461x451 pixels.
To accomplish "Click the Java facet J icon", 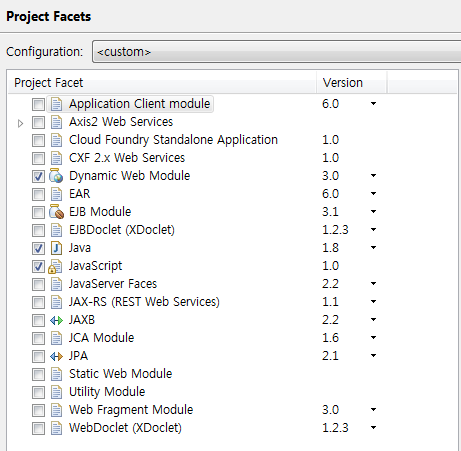I will click(56, 248).
